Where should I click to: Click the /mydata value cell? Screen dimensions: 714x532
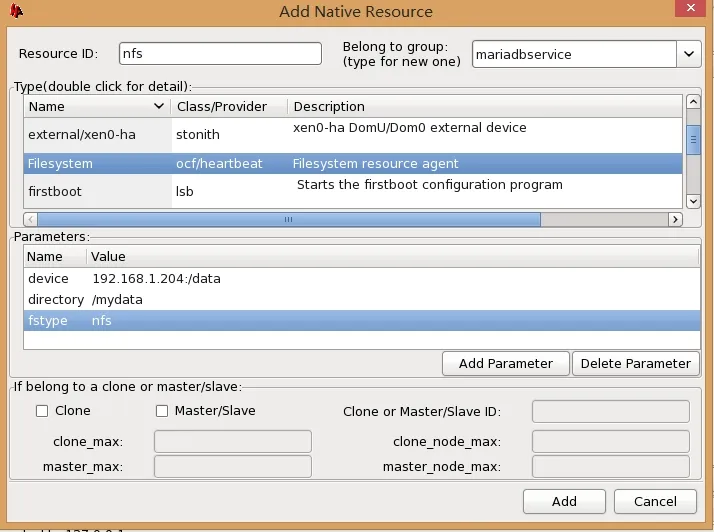point(117,300)
